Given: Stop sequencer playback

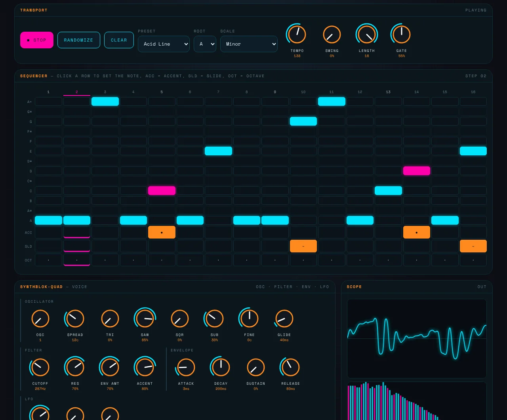Looking at the screenshot, I should coord(37,40).
